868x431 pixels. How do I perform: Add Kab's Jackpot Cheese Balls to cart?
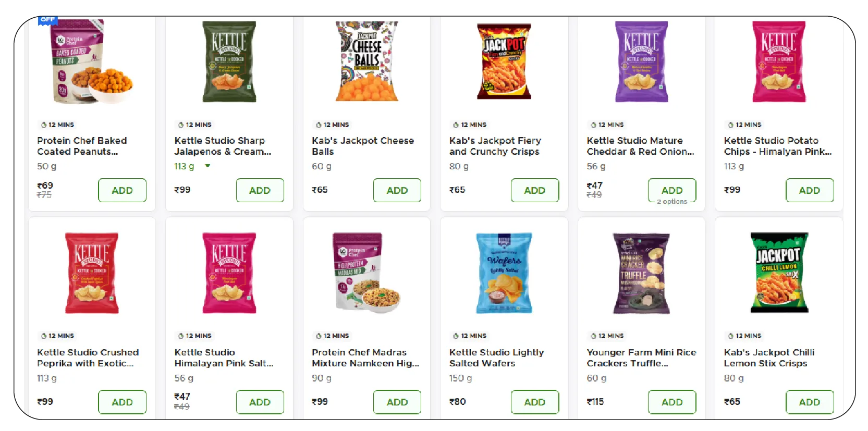tap(397, 190)
